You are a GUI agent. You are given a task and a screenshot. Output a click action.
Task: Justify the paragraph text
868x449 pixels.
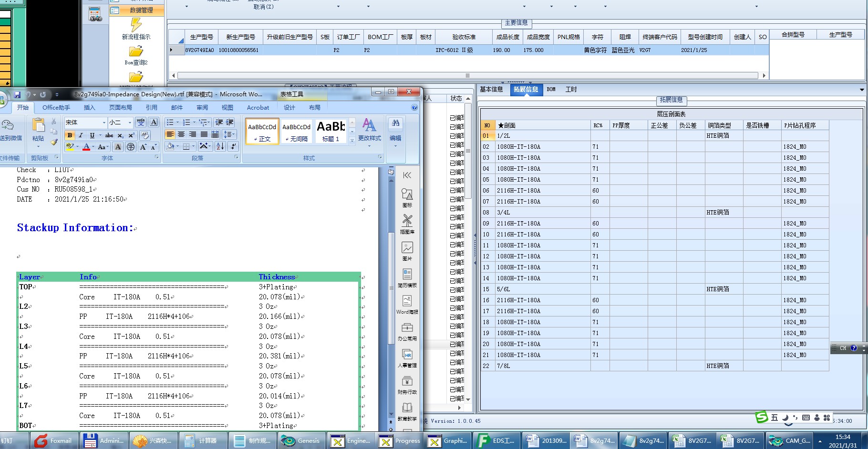coord(204,134)
